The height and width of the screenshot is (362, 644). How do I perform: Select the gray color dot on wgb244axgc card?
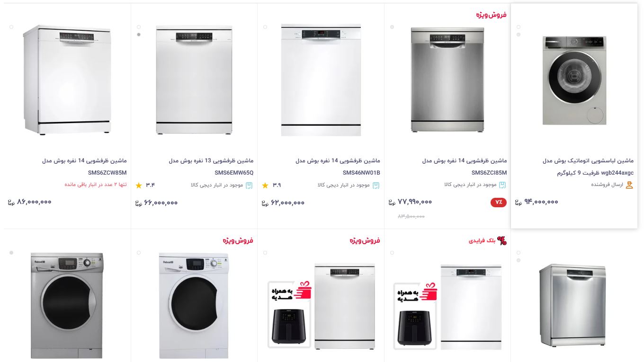coord(519,35)
